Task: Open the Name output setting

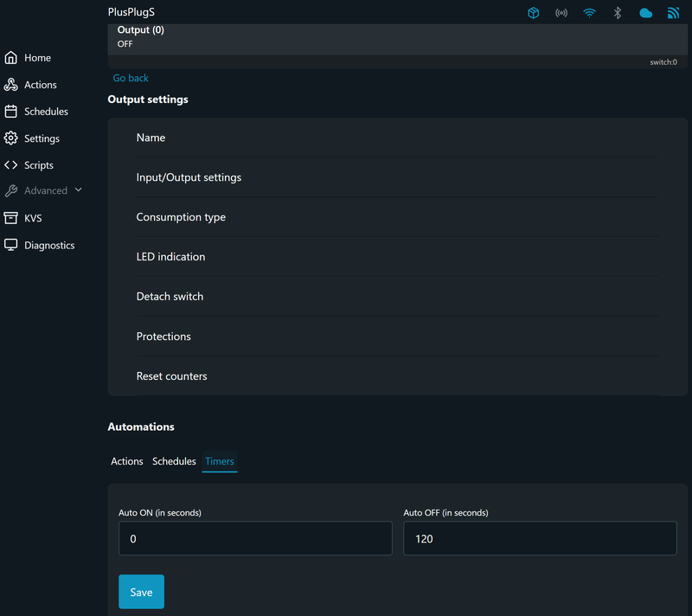Action: click(397, 138)
